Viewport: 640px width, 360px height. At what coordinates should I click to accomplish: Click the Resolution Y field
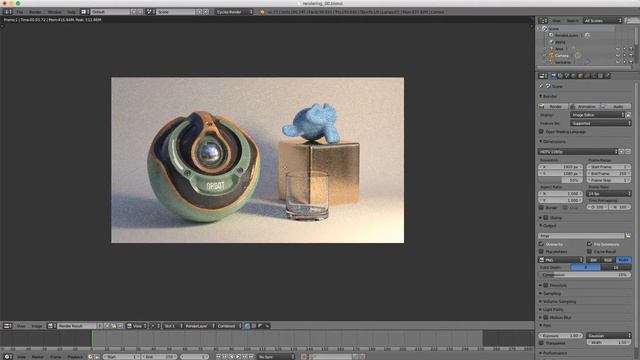(560, 173)
